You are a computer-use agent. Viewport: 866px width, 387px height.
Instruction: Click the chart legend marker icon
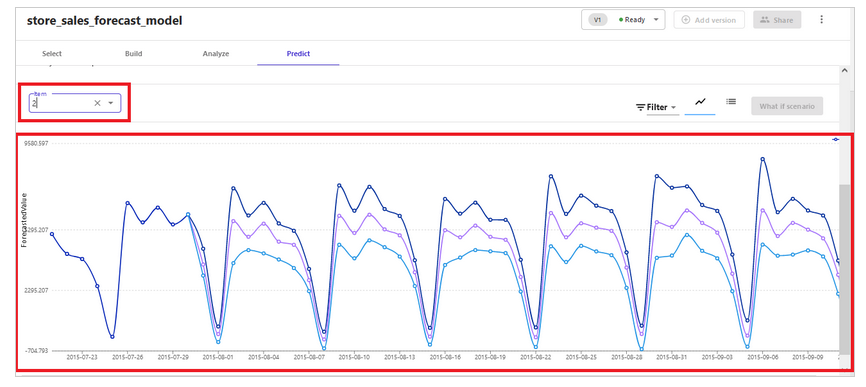[x=835, y=140]
